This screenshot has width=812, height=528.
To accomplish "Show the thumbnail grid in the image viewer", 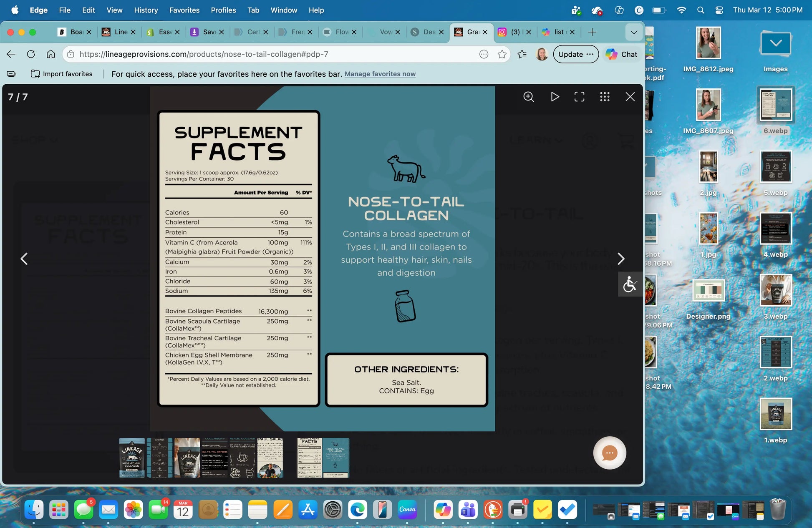I will tap(605, 97).
